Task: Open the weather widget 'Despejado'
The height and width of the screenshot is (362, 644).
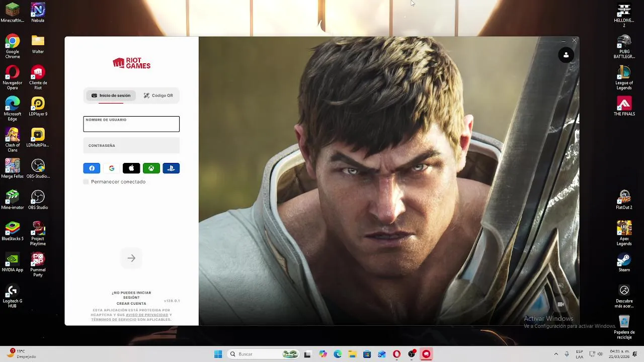Action: [21, 354]
